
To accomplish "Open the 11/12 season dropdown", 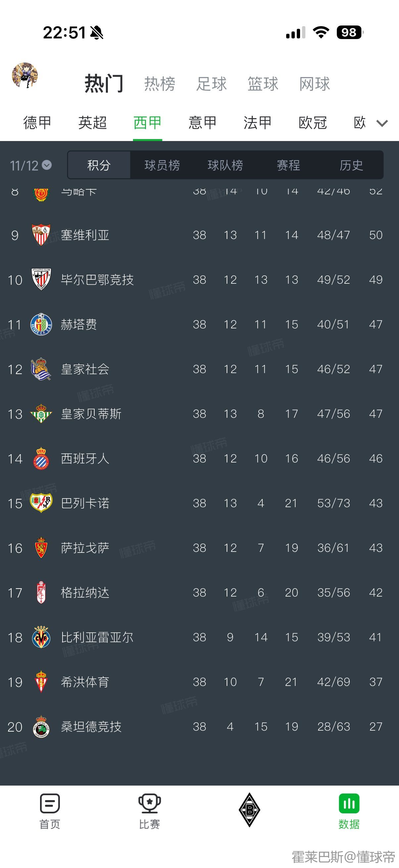I will 31,165.
